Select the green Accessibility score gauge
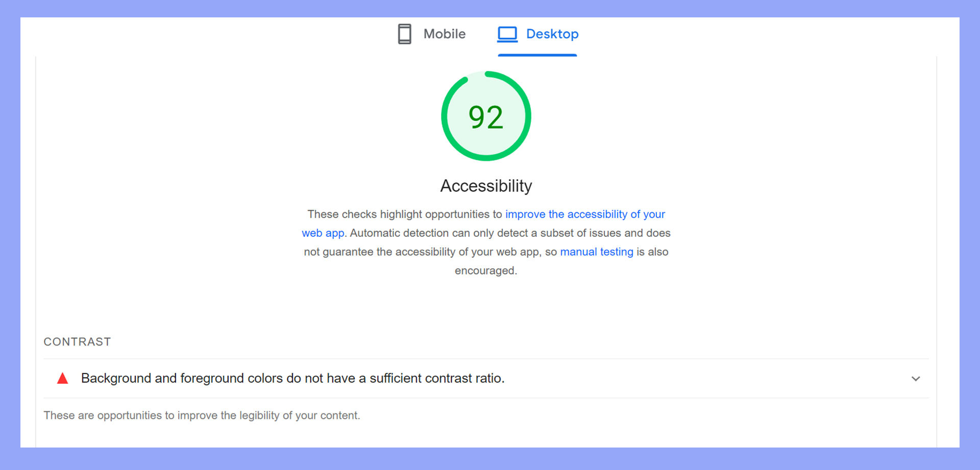Image resolution: width=980 pixels, height=470 pixels. click(485, 116)
